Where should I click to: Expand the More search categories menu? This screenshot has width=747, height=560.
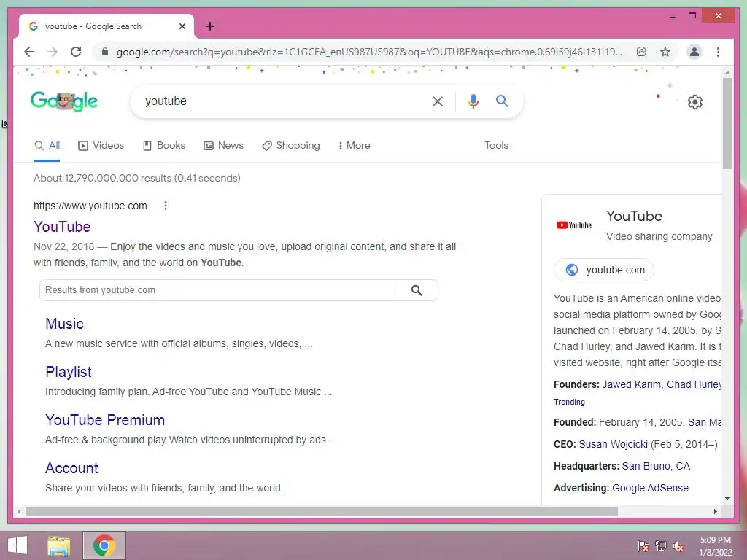click(354, 146)
